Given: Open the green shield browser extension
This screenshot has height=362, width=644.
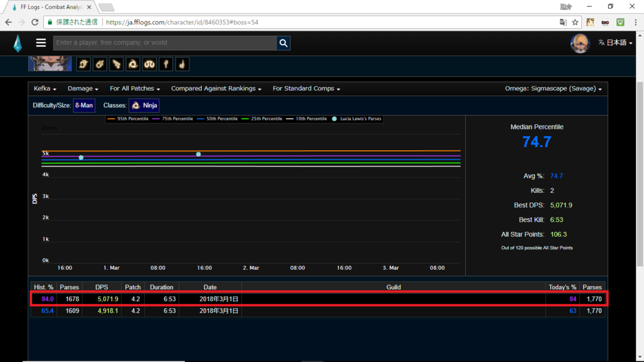Looking at the screenshot, I should coord(620,22).
